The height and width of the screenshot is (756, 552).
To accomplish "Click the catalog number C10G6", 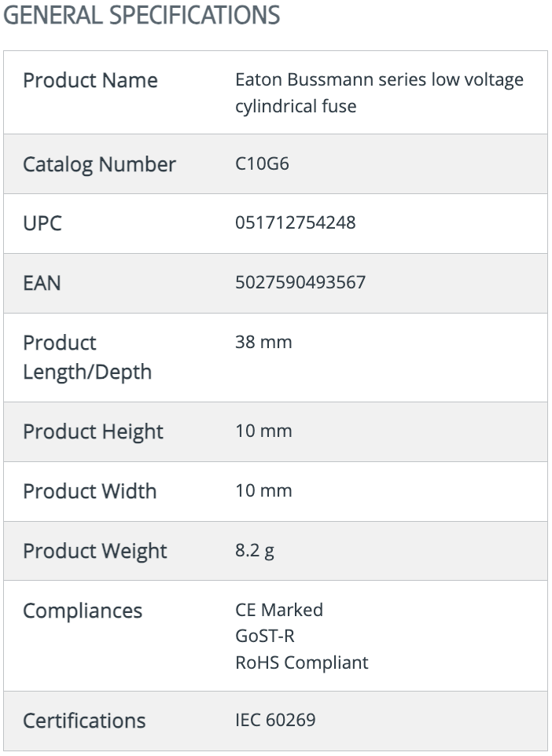I will point(262,163).
